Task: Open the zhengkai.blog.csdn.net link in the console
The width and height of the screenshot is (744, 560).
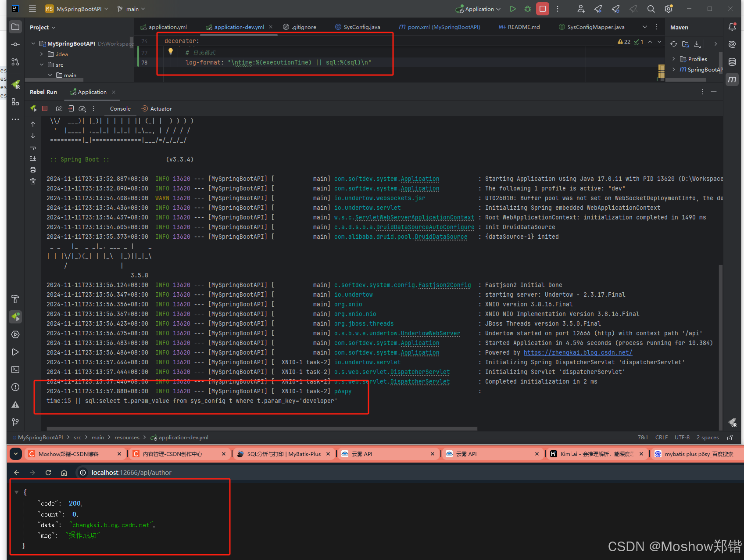Action: point(578,352)
